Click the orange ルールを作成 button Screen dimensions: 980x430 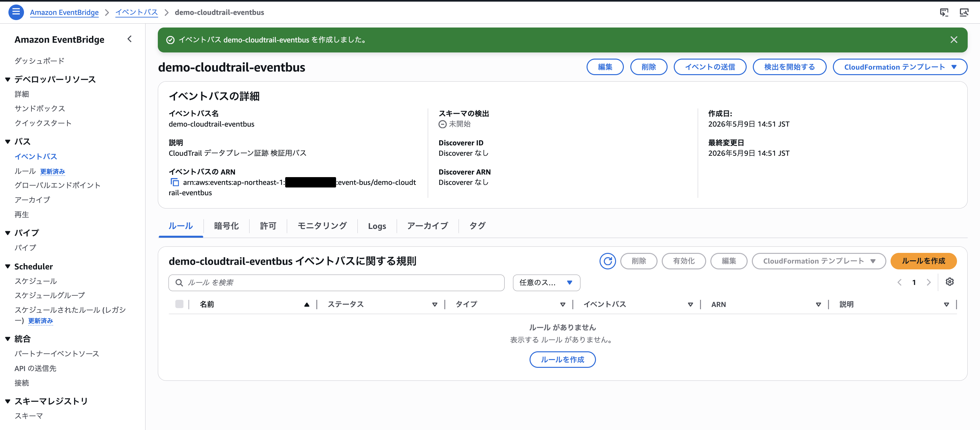click(923, 261)
